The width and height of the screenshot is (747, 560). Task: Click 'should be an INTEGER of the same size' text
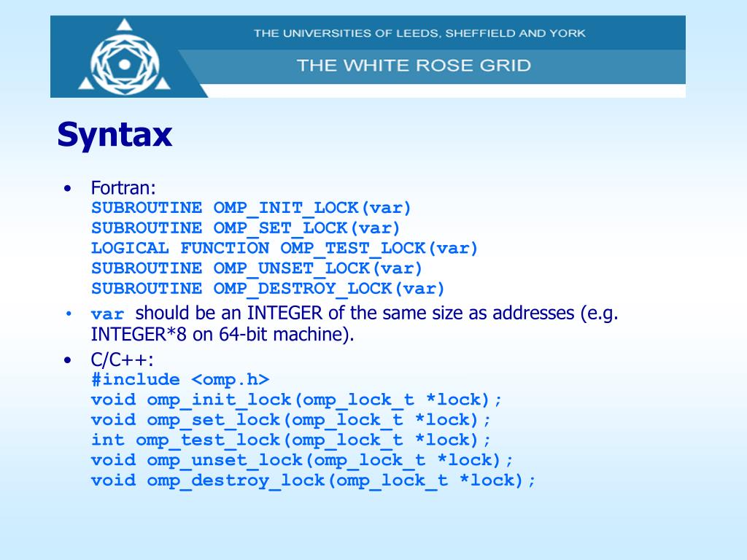pyautogui.click(x=301, y=314)
